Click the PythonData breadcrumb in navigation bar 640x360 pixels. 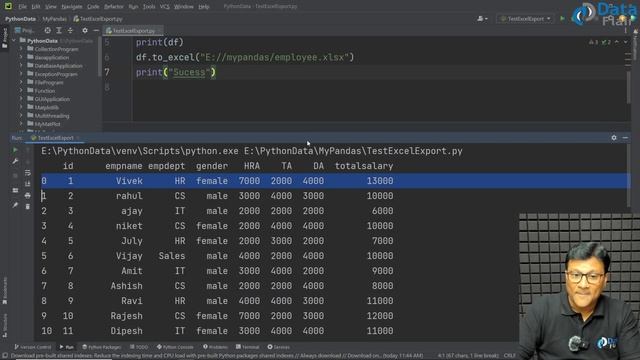coord(20,19)
